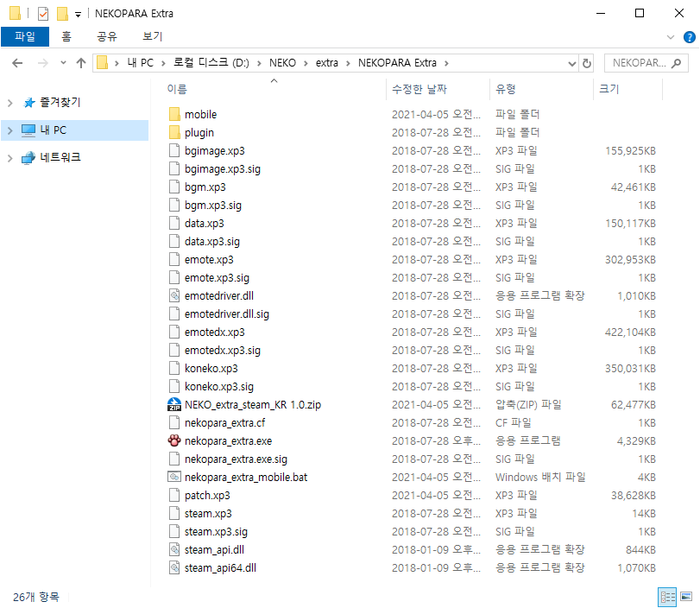Select steam_api64.dll file icon
This screenshot has width=700, height=608.
click(x=174, y=567)
